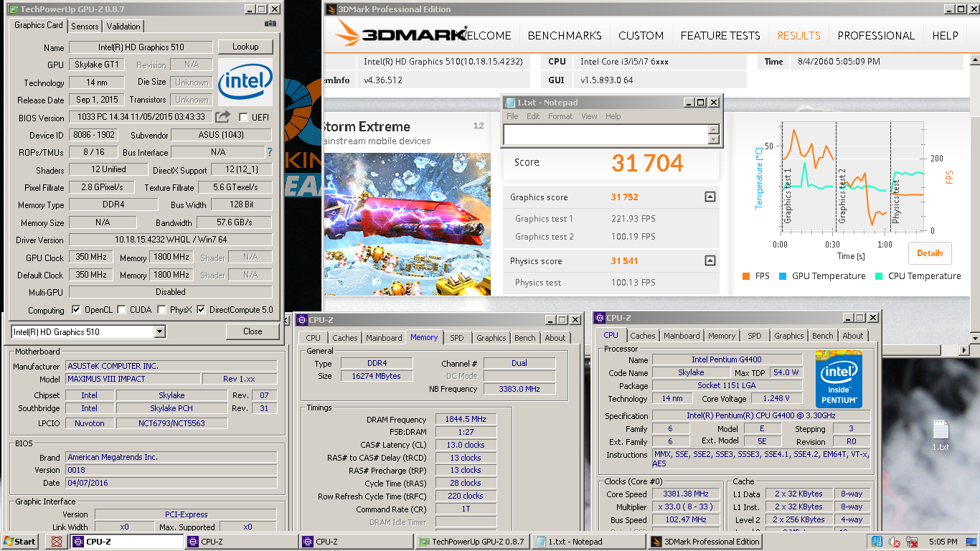980x551 pixels.
Task: Click the GPU Temperature blue legend swatch
Action: click(782, 276)
